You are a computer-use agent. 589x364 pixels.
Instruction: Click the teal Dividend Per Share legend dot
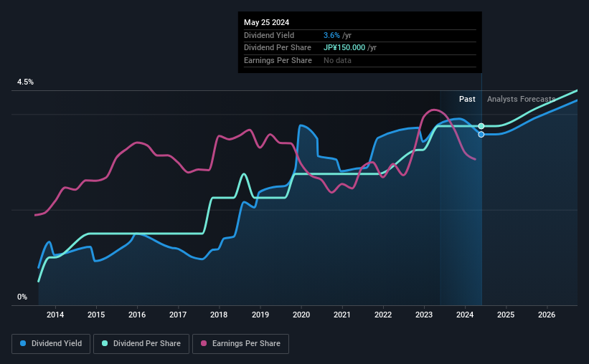(x=105, y=343)
